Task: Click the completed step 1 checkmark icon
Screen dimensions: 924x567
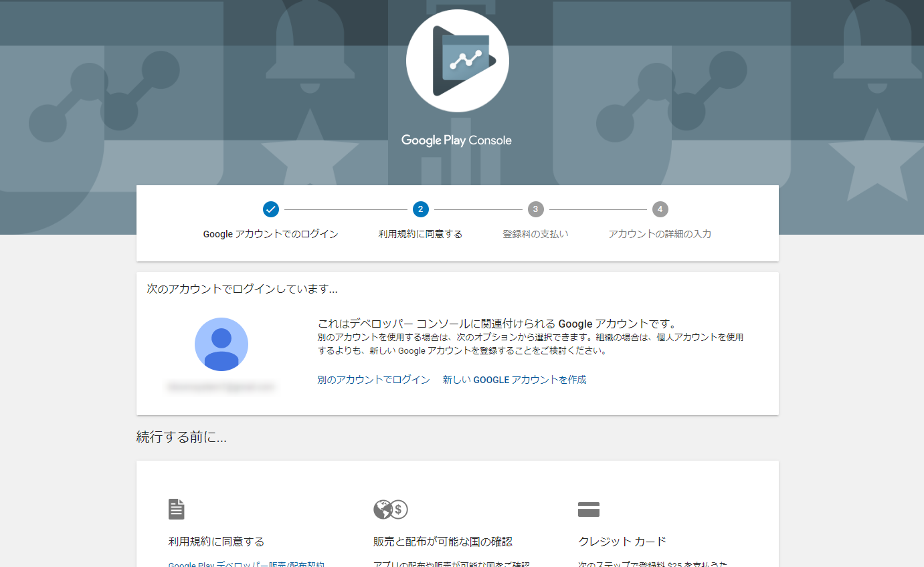Action: 270,209
